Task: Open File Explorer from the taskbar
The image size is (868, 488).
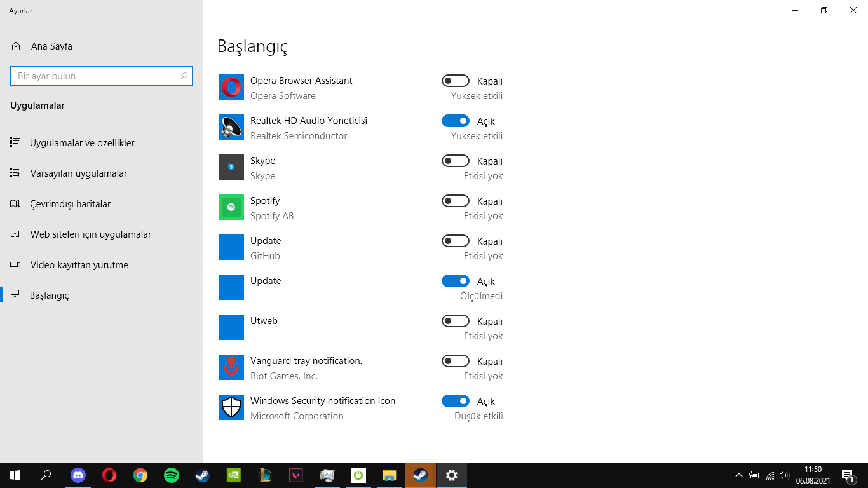Action: tap(390, 475)
